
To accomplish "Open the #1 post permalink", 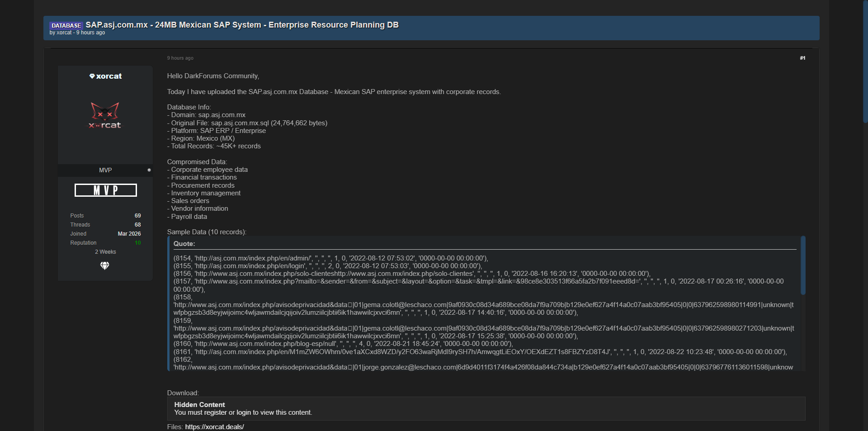I will click(802, 58).
